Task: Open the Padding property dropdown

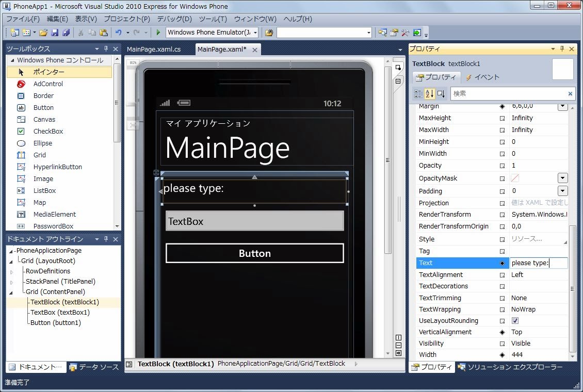Action: click(562, 191)
